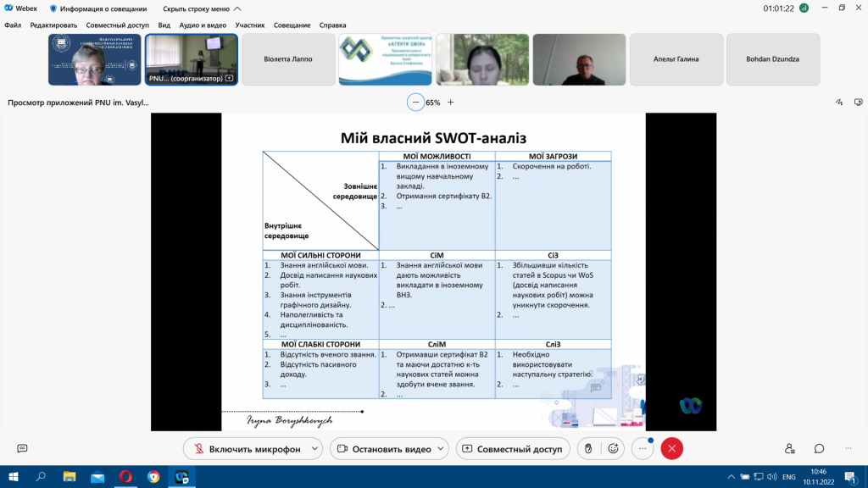Expand microphone options dropdown arrow
868x488 pixels.
314,449
